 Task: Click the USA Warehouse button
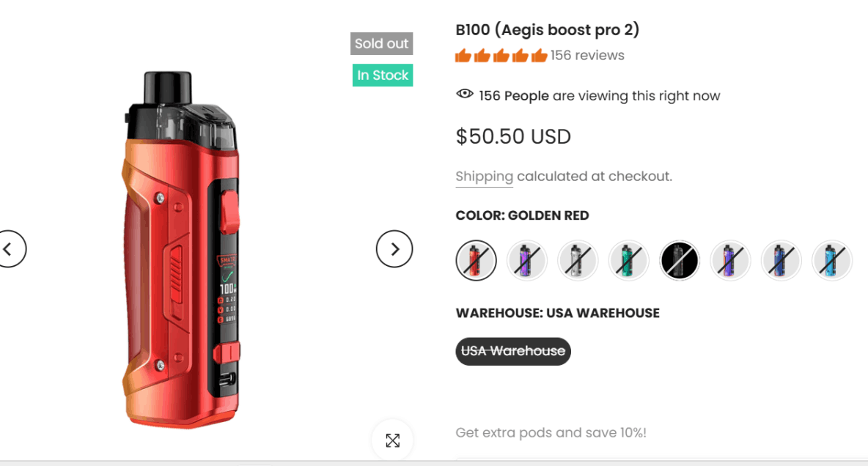pyautogui.click(x=512, y=351)
